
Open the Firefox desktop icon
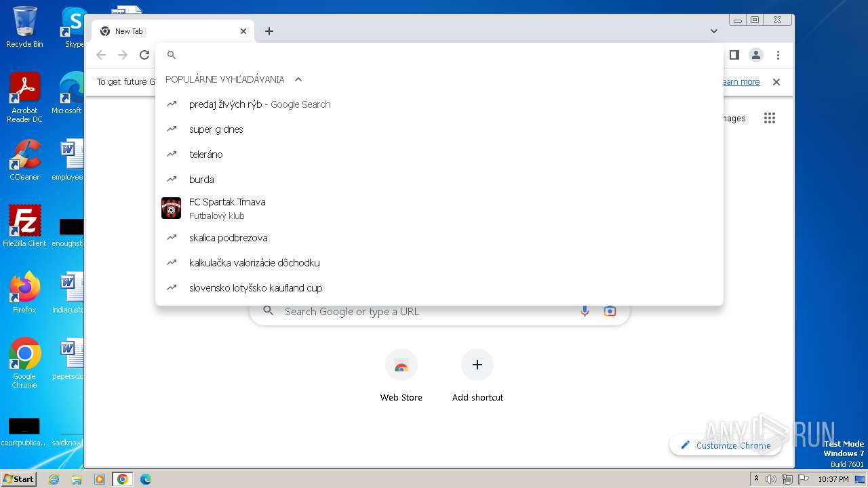24,292
